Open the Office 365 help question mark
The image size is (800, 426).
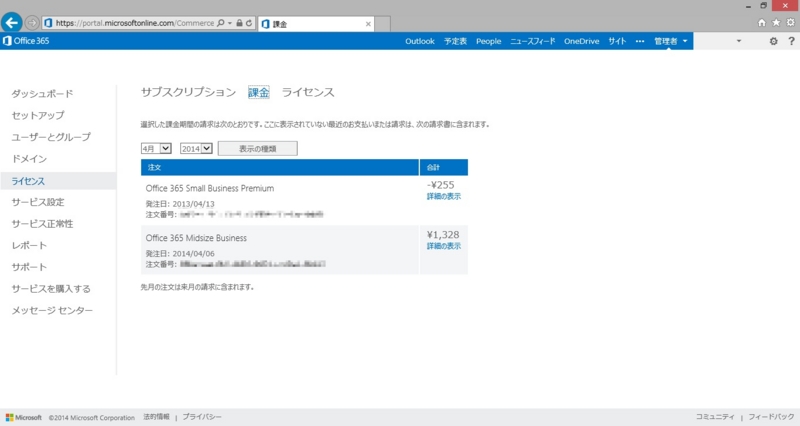791,41
